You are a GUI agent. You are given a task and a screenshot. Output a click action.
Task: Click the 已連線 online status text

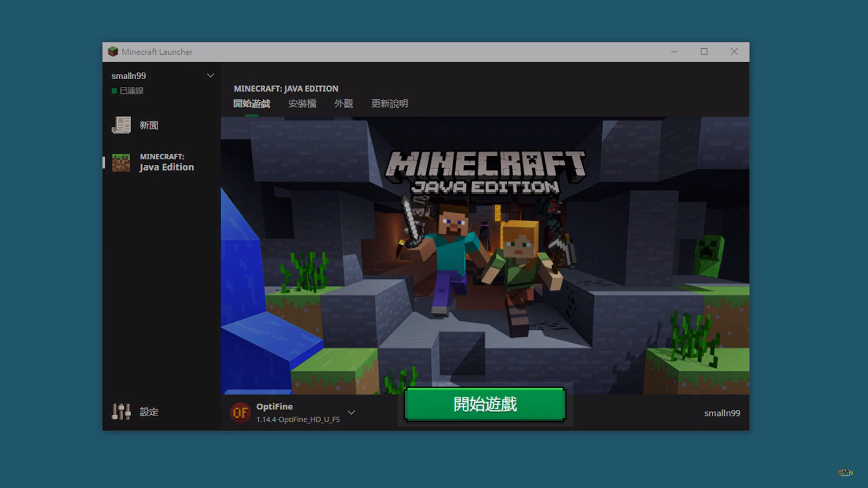click(x=131, y=91)
